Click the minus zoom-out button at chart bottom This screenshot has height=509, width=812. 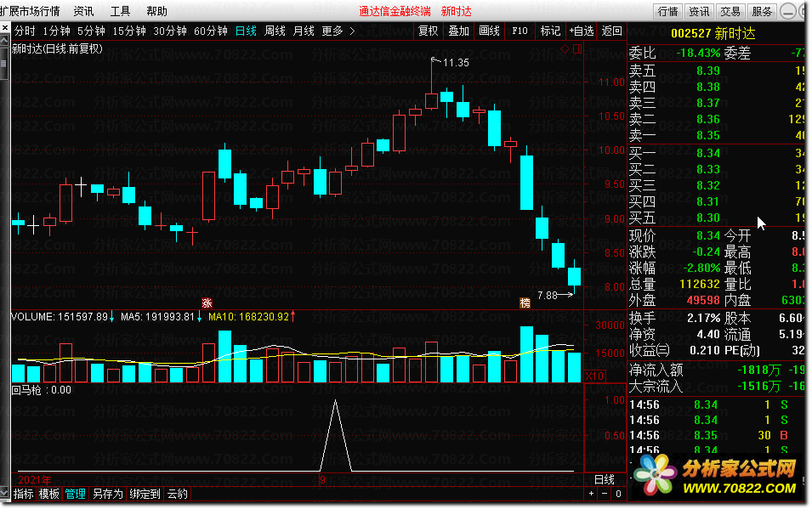coord(605,494)
